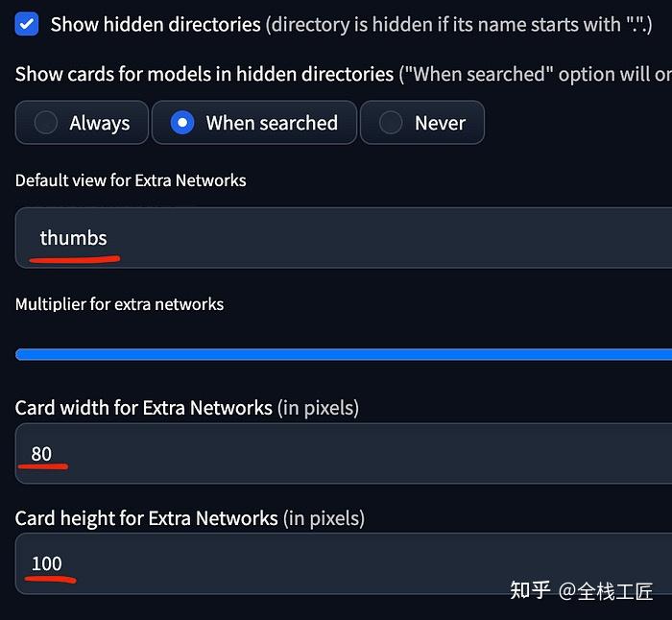Viewport: 672px width, 620px height.
Task: Click the circle beside the Always label
Action: coord(45,123)
